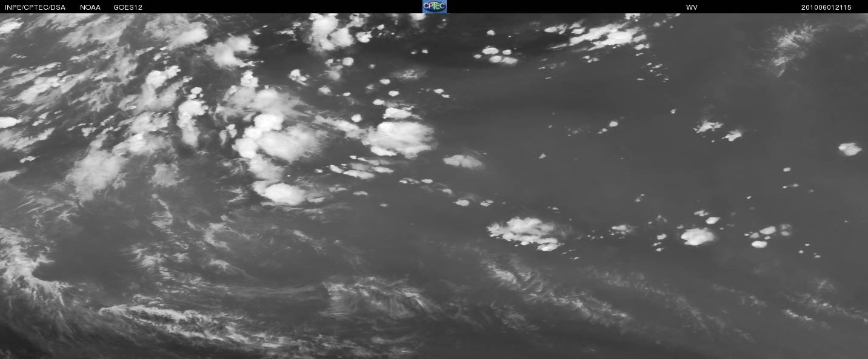The width and height of the screenshot is (868, 359).
Task: Click the CPTEC logo in header
Action: pyautogui.click(x=434, y=7)
